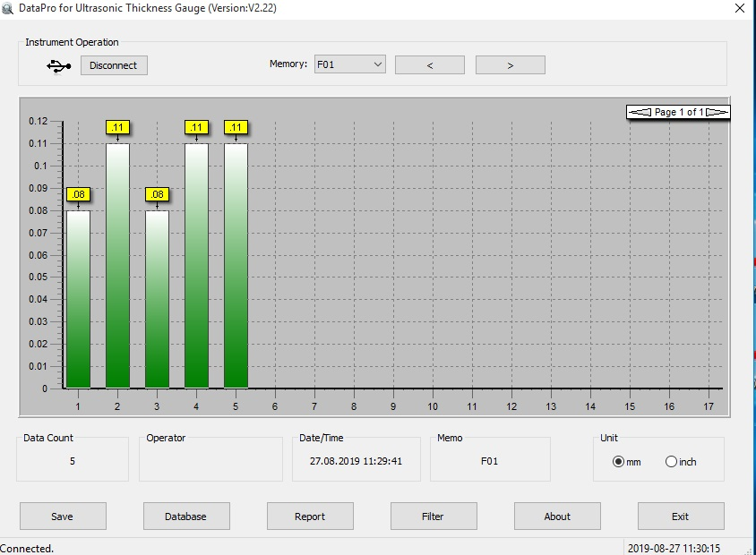Disconnect the ultrasonic gauge

[x=113, y=64]
